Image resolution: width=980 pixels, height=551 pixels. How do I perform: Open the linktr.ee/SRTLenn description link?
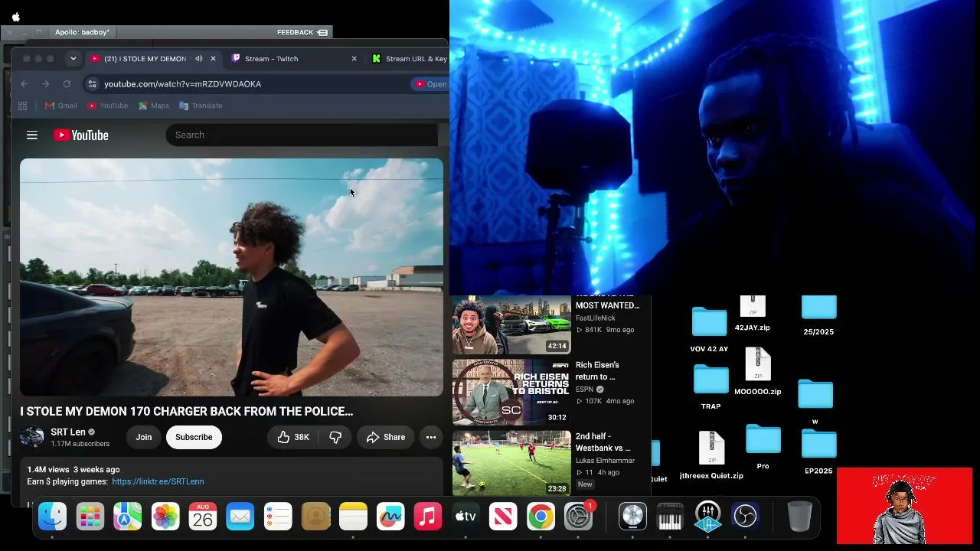158,481
